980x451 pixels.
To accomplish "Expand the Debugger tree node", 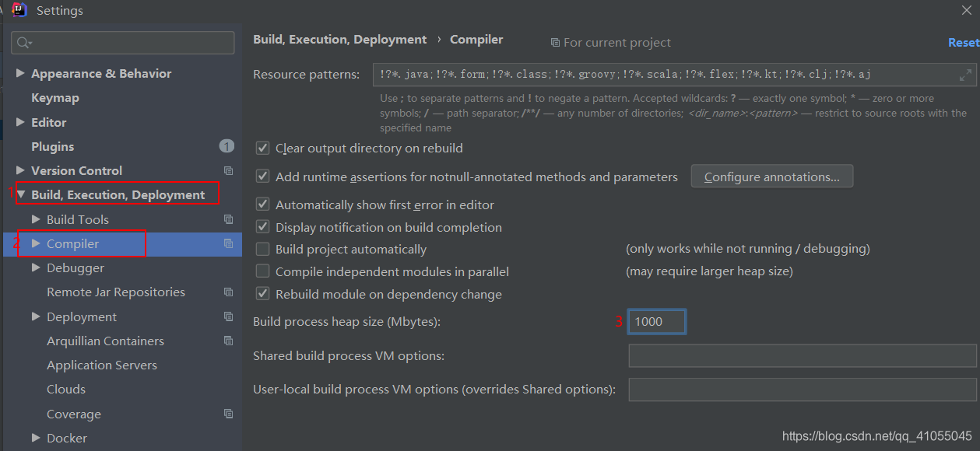I will click(36, 268).
